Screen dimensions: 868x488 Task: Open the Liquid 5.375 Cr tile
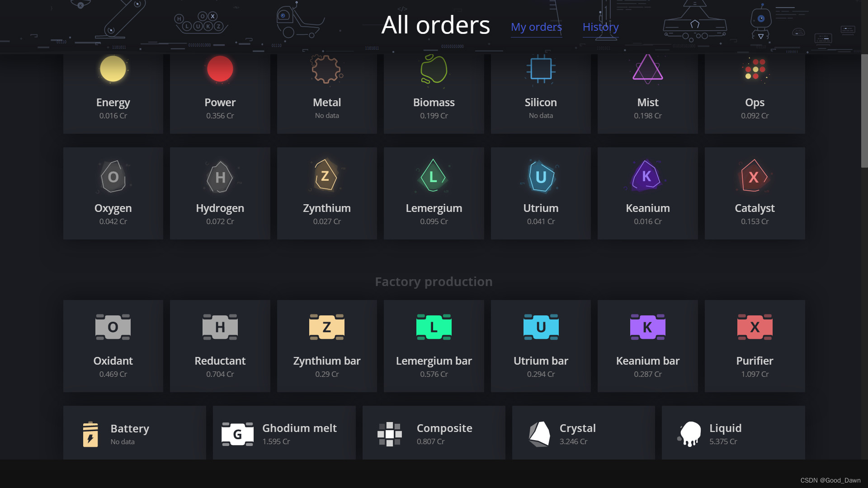click(x=733, y=433)
